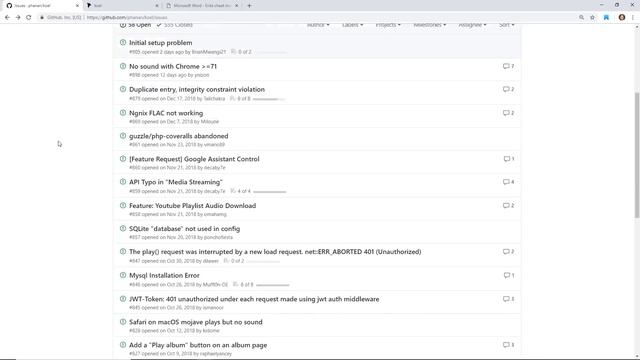Open issue 'guzzle/php-coveralls abandoned'

178,136
